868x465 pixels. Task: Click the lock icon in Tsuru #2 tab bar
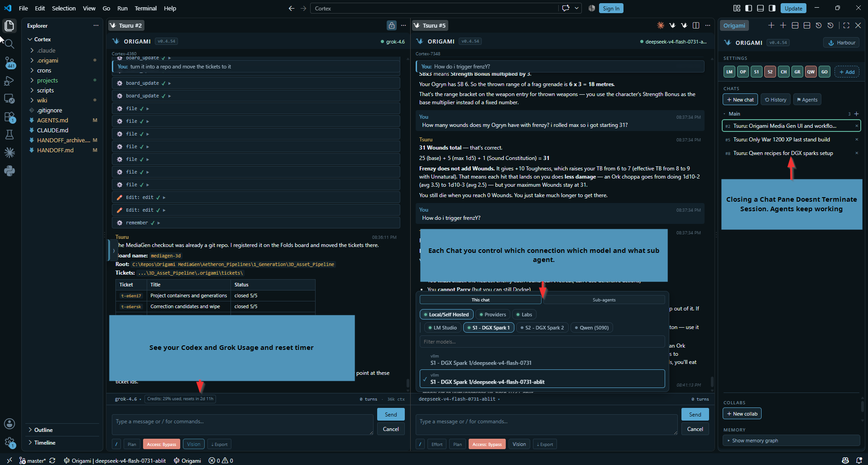coord(392,25)
